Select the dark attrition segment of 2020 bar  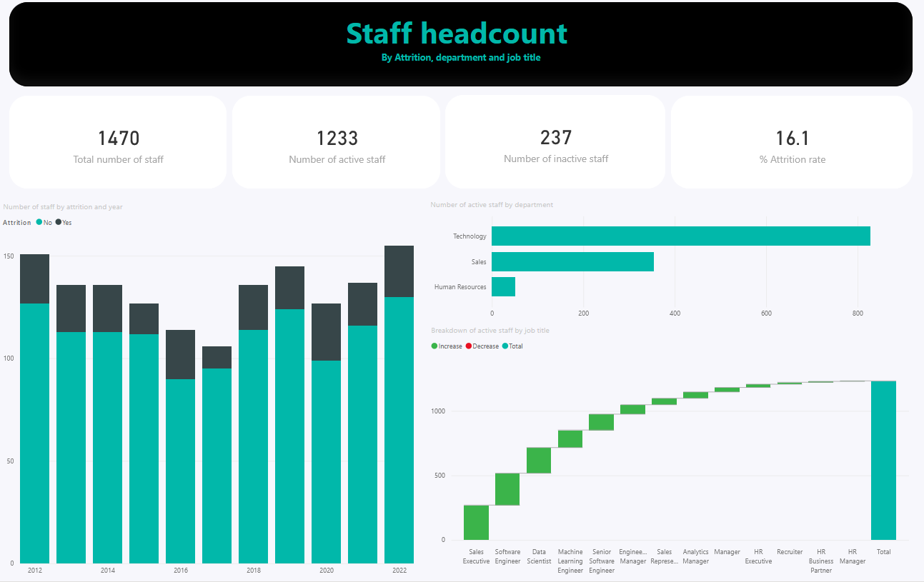coord(326,332)
